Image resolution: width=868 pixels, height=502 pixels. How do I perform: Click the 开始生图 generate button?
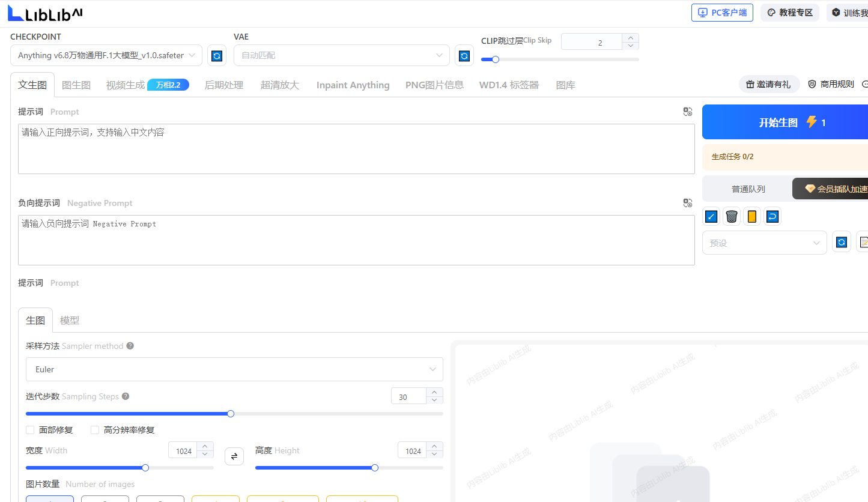(785, 122)
